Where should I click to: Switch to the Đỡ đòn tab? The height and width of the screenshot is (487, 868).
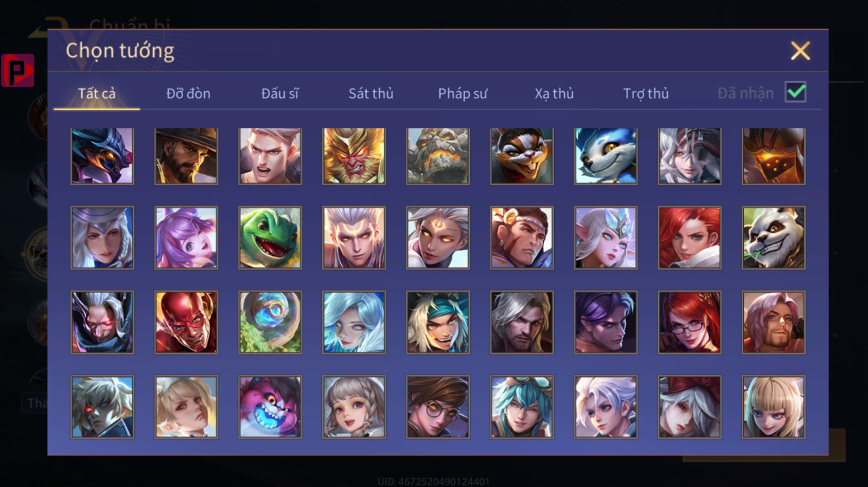pos(188,94)
